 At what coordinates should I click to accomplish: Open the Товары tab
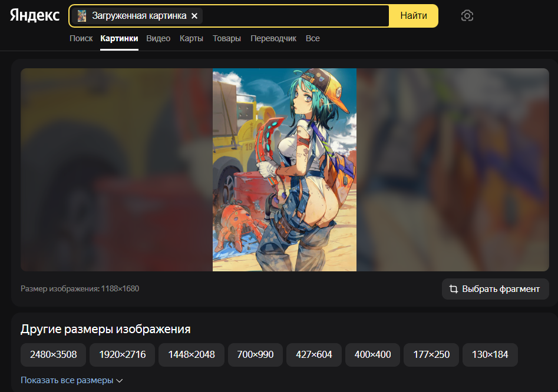pos(227,38)
